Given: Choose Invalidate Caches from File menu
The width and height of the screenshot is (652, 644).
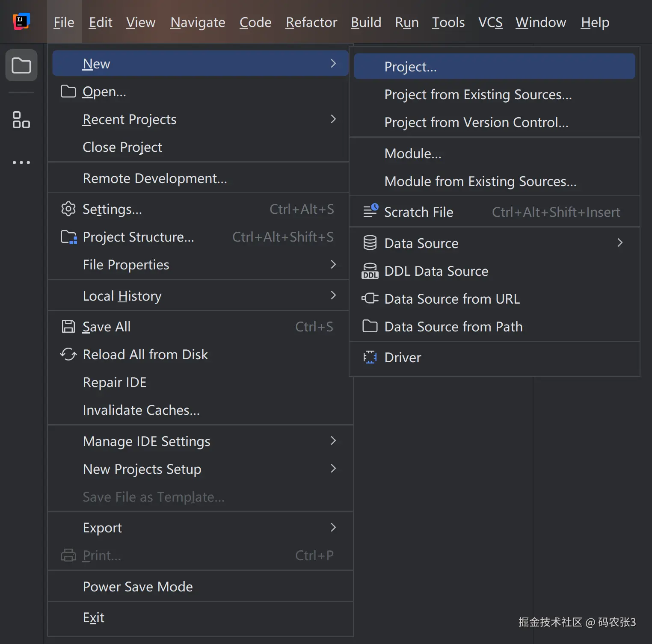Looking at the screenshot, I should pos(141,410).
